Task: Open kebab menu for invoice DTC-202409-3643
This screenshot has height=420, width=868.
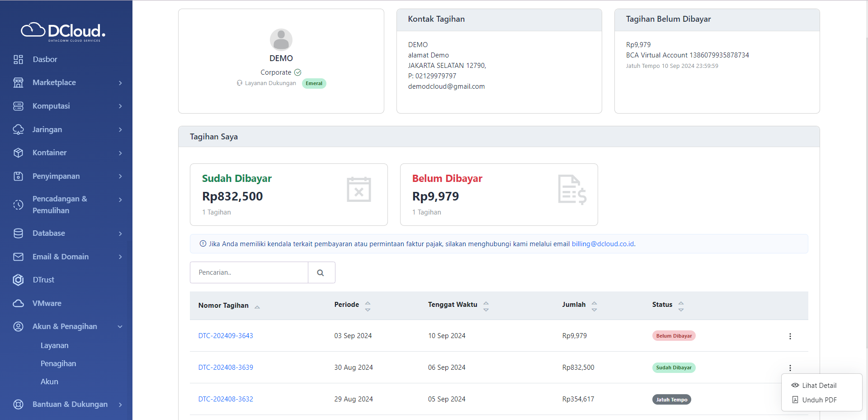Action: tap(790, 336)
